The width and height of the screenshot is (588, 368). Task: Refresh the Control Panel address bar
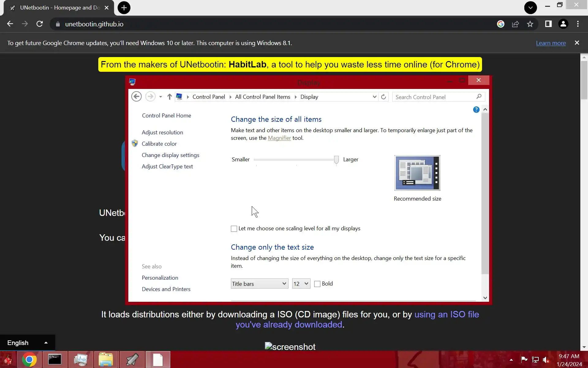(x=383, y=97)
